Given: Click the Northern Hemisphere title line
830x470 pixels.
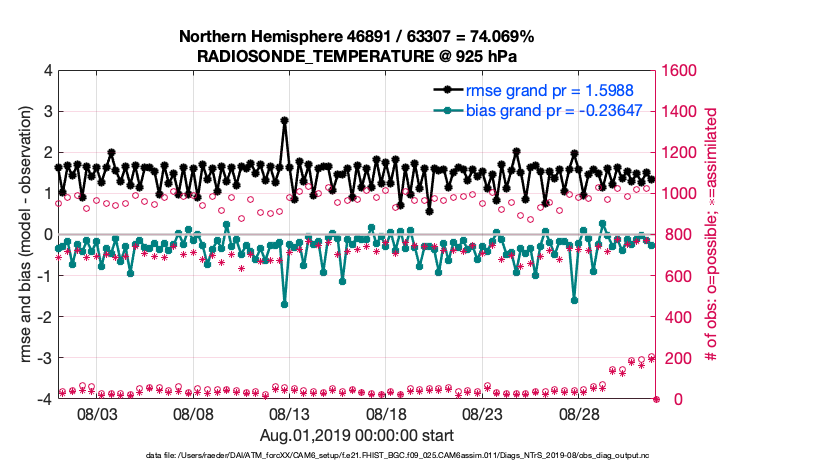Looking at the screenshot, I should [356, 37].
